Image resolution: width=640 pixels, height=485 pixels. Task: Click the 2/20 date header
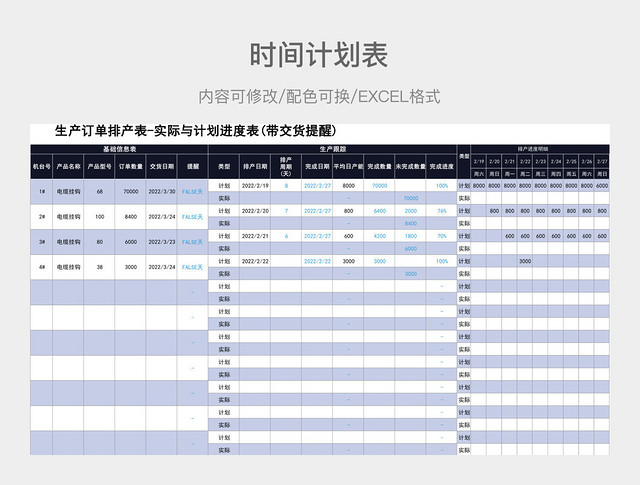[x=494, y=162]
